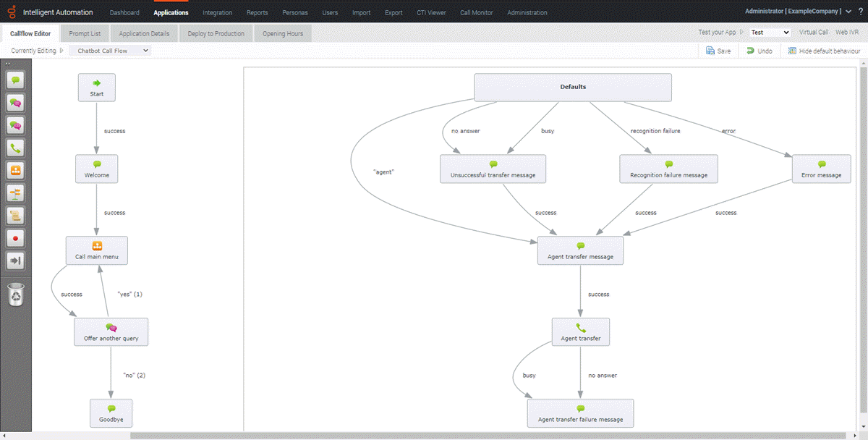Open the trash bin in the sidebar

pyautogui.click(x=16, y=293)
